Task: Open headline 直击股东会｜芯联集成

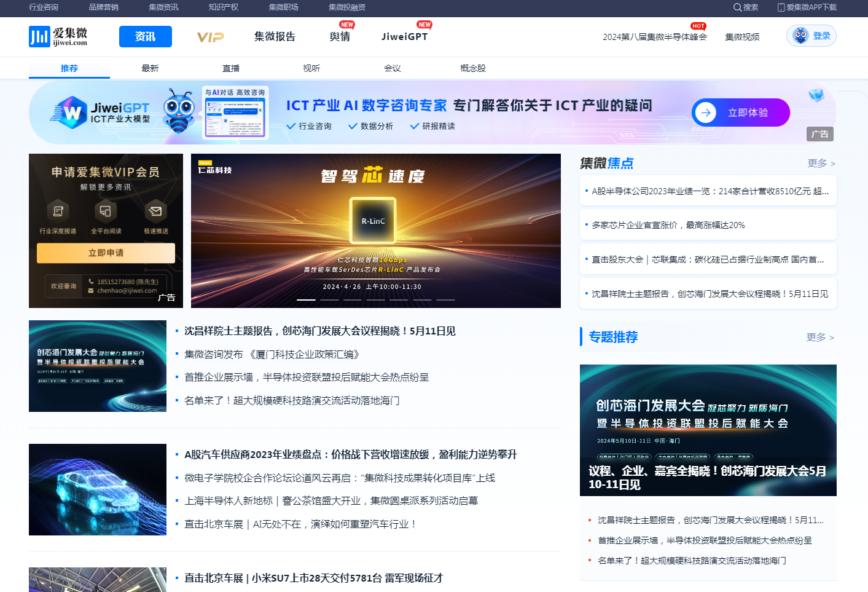Action: pos(708,259)
